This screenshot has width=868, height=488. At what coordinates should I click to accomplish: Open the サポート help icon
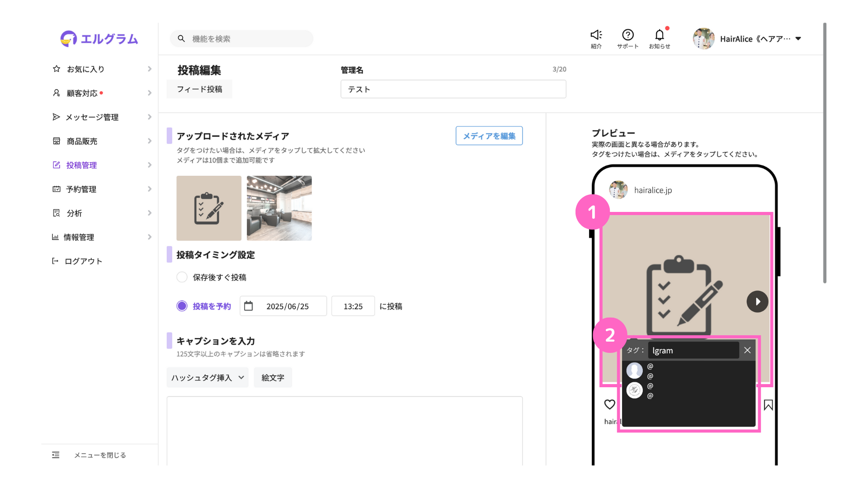pos(627,35)
